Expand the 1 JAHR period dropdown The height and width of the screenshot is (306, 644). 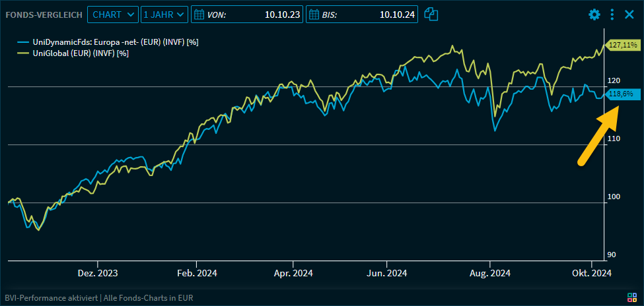[x=164, y=15]
